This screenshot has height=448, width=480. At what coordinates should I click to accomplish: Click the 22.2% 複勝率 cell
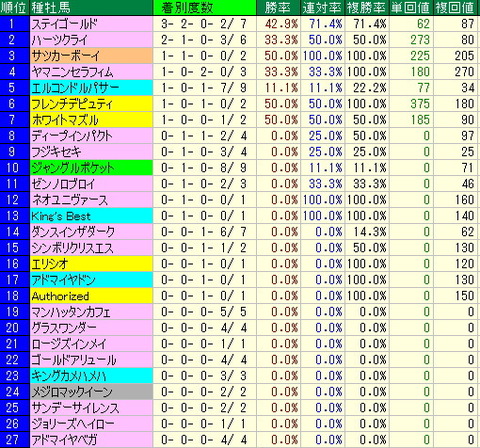tap(366, 88)
